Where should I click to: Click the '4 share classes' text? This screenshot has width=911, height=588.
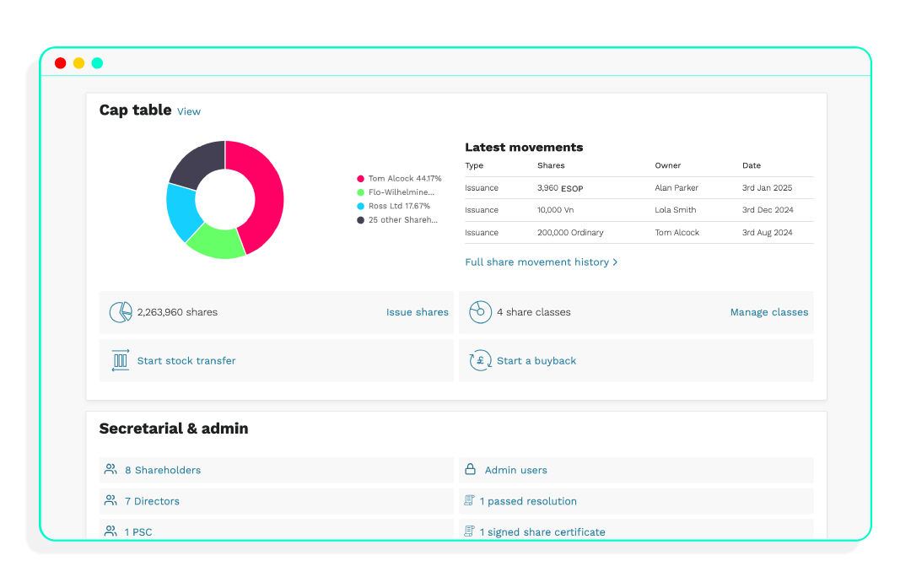point(533,313)
